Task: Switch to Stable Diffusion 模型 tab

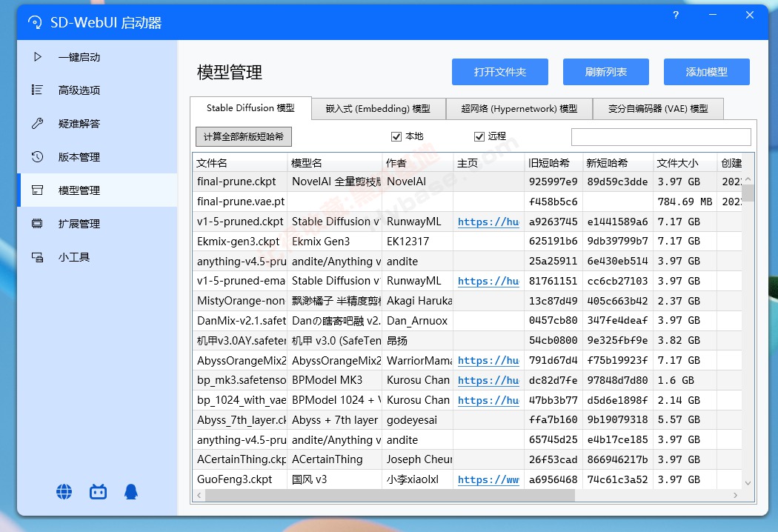Action: [250, 108]
